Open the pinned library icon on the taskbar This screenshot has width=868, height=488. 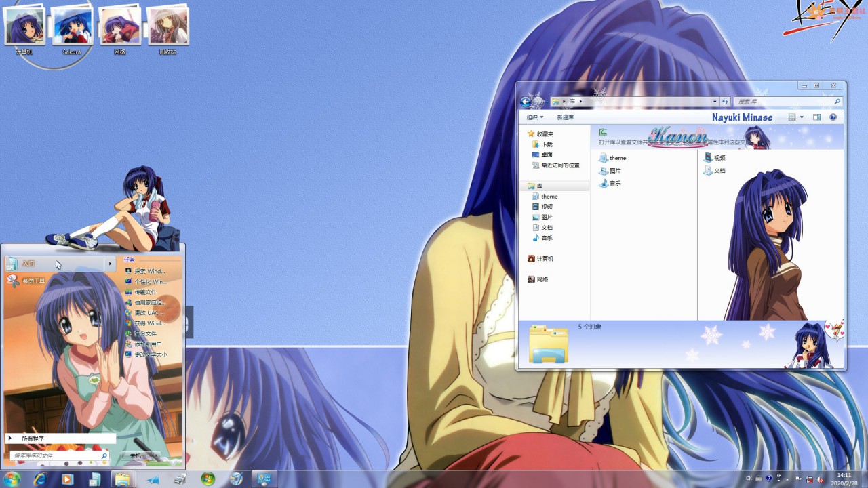click(95, 479)
